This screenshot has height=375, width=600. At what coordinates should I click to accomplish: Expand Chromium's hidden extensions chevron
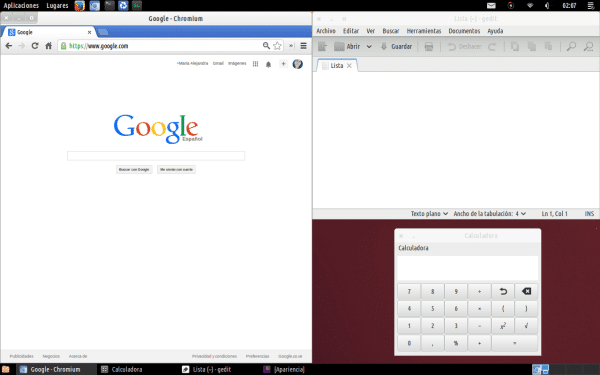[x=291, y=46]
